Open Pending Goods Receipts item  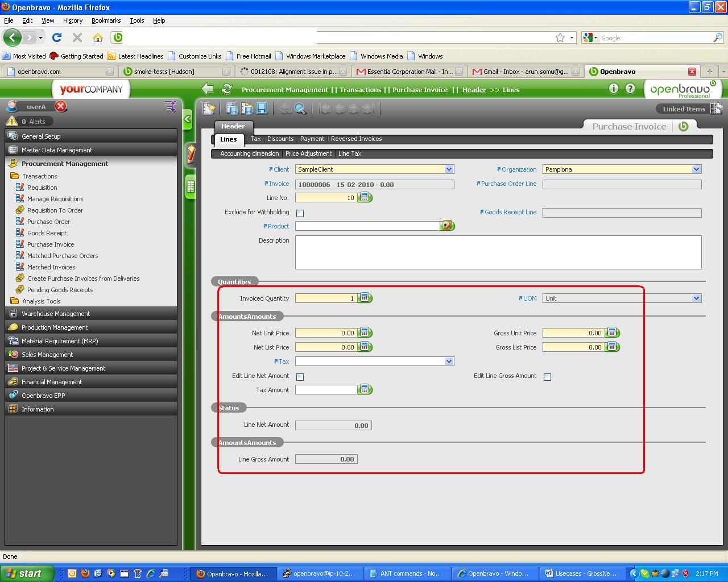(60, 290)
